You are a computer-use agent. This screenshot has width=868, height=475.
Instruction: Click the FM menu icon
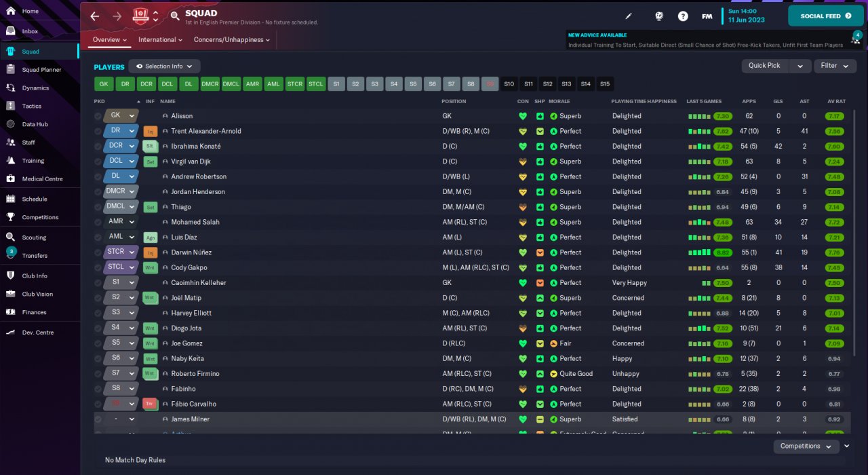707,16
